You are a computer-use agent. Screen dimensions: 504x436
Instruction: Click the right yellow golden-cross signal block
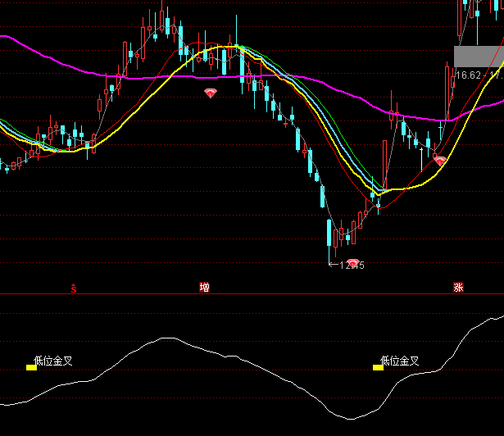[378, 368]
